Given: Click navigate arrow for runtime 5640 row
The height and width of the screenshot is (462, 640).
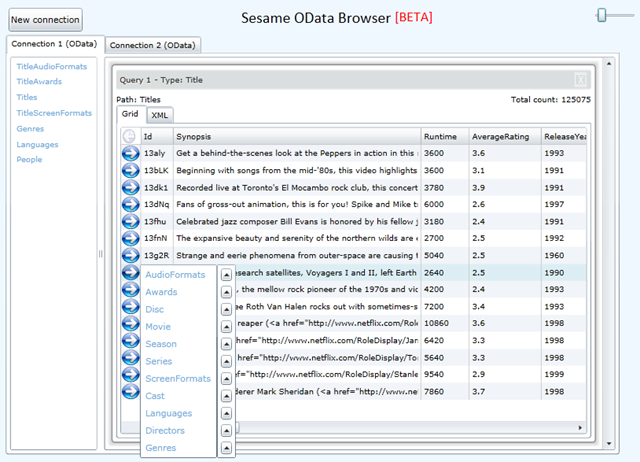Looking at the screenshot, I should [x=131, y=358].
